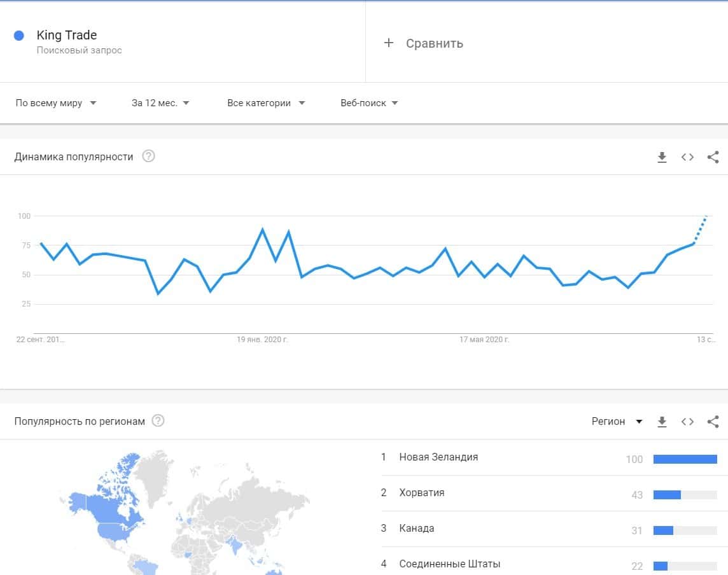
Task: Open embed code for regional popularity
Action: pyautogui.click(x=687, y=421)
